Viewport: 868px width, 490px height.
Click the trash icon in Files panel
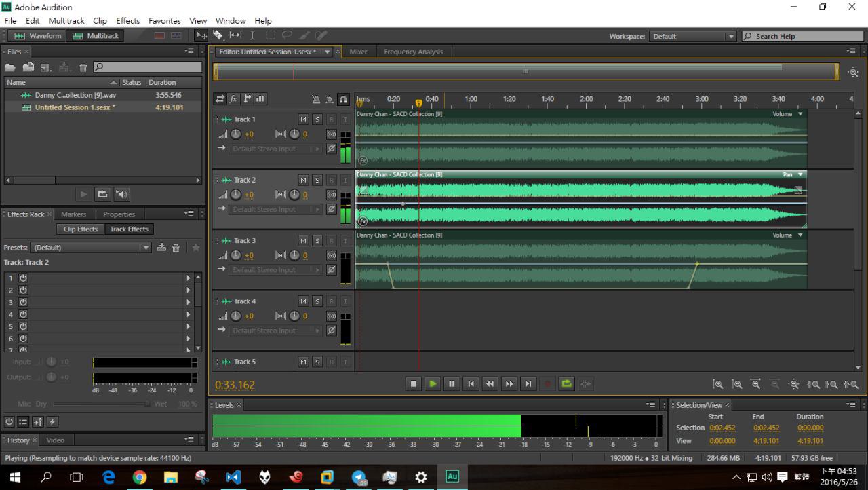click(x=83, y=67)
